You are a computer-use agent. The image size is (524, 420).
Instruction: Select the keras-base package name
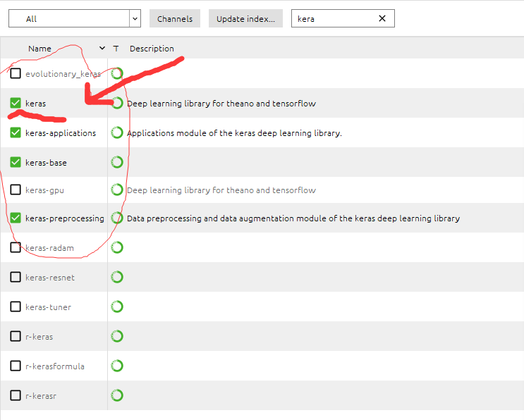46,163
